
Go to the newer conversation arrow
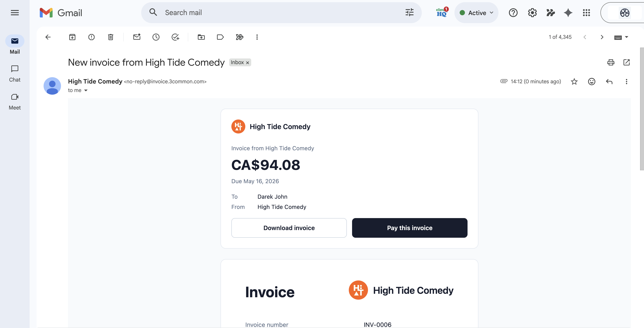[x=585, y=37]
